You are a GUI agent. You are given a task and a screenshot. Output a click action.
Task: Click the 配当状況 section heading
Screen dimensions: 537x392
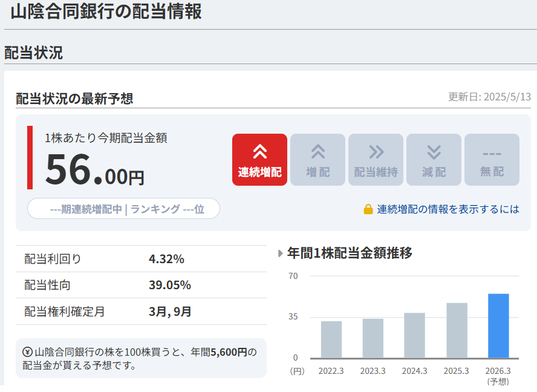coord(34,53)
